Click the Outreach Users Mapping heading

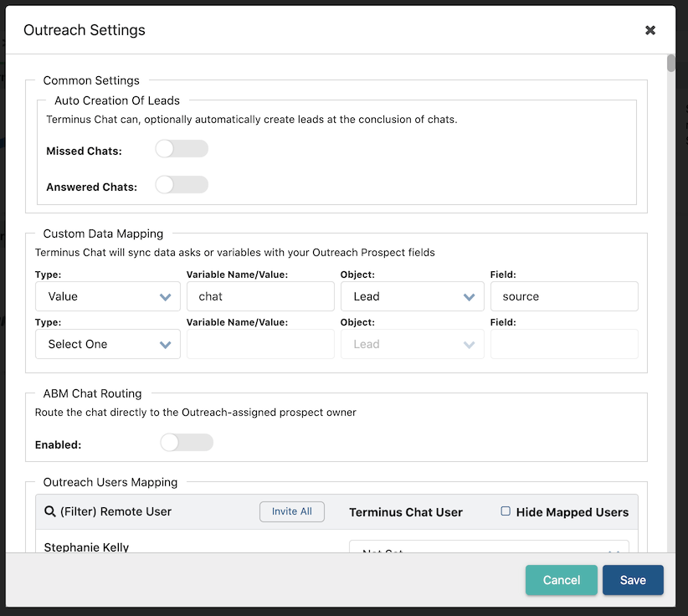(110, 482)
